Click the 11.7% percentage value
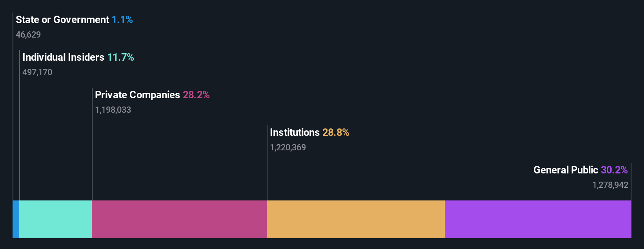This screenshot has height=249, width=644. (x=121, y=57)
